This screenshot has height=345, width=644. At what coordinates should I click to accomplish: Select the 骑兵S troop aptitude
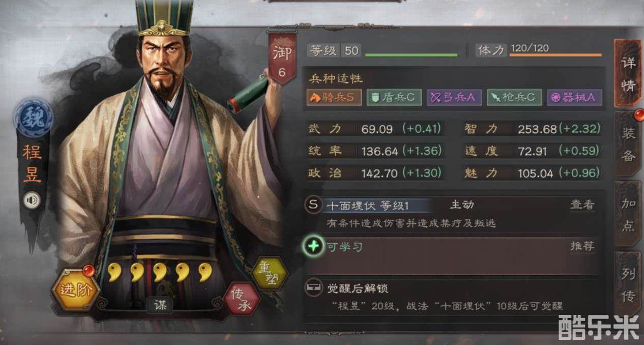[x=334, y=98]
